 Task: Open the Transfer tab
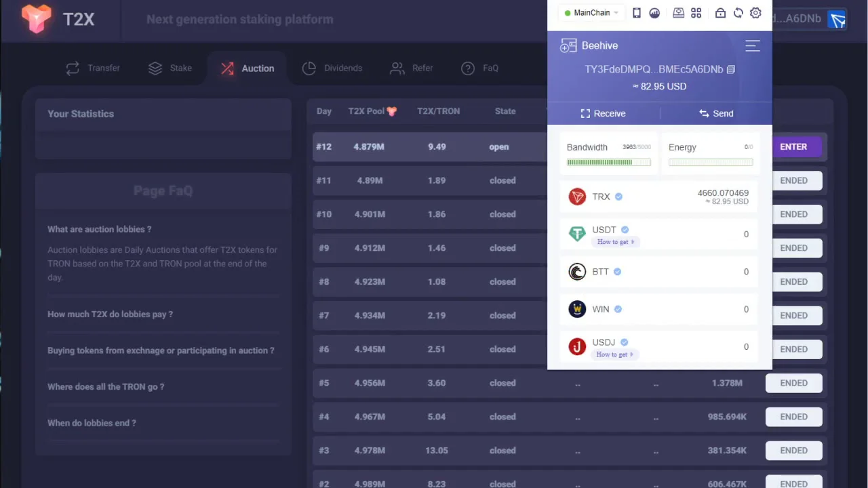(x=93, y=68)
